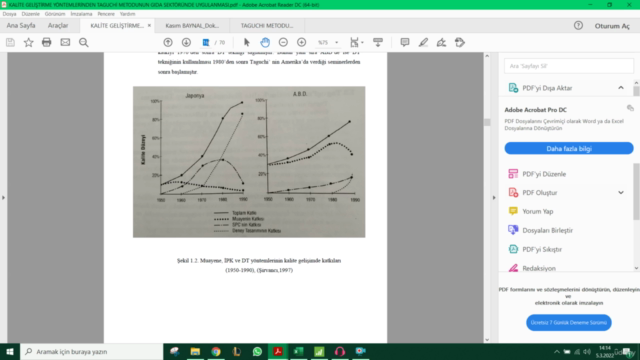This screenshot has height=360, width=640.
Task: Activate the hand pan tool
Action: point(265,42)
